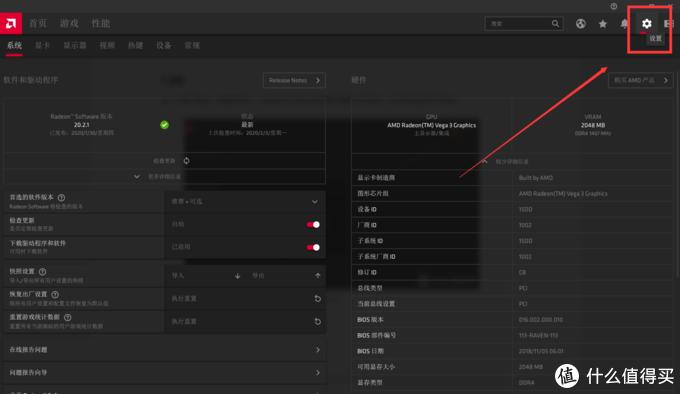
Task: Select the 系统 system sub-tab
Action: pyautogui.click(x=14, y=45)
